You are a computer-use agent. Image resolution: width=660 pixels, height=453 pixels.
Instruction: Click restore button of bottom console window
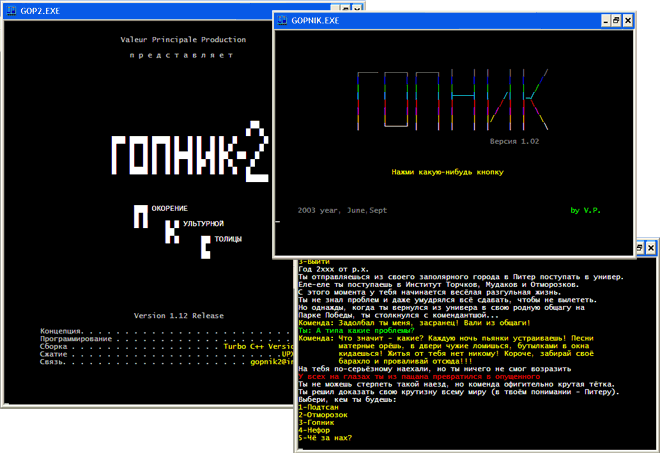tap(639, 248)
